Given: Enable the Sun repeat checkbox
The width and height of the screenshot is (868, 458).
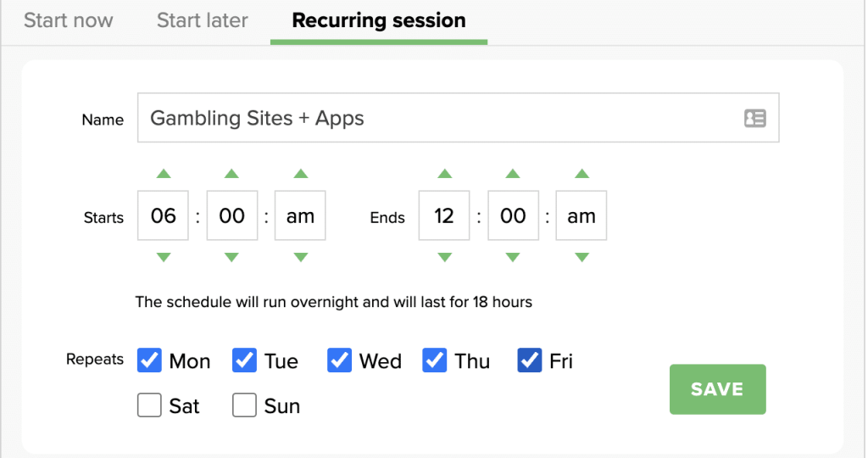Looking at the screenshot, I should tap(244, 406).
